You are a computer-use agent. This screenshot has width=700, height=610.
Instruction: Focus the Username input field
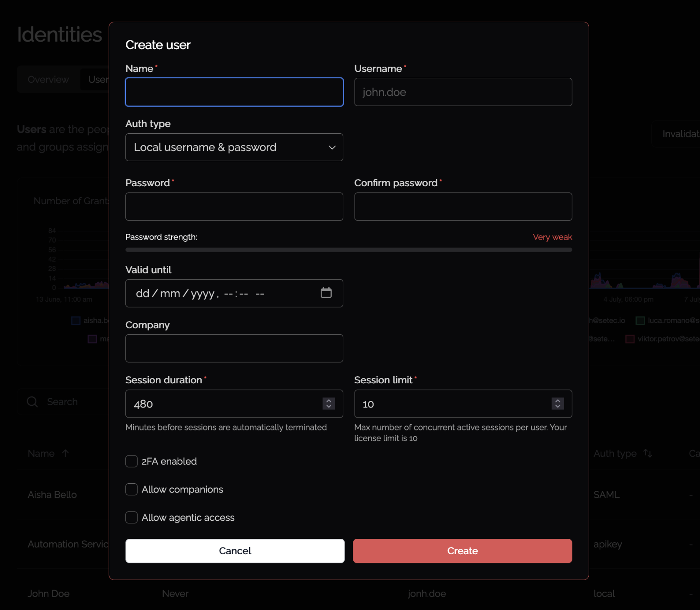pyautogui.click(x=463, y=92)
